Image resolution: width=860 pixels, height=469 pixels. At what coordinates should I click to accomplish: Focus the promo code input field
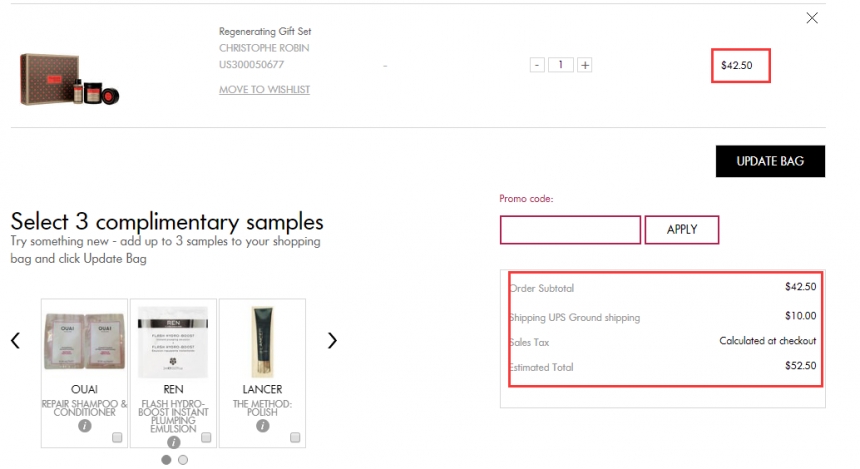click(x=570, y=230)
